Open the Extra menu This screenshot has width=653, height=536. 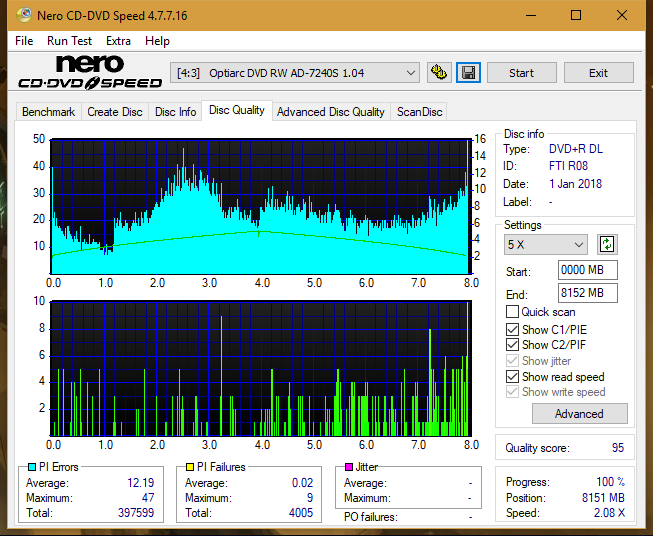[x=118, y=41]
